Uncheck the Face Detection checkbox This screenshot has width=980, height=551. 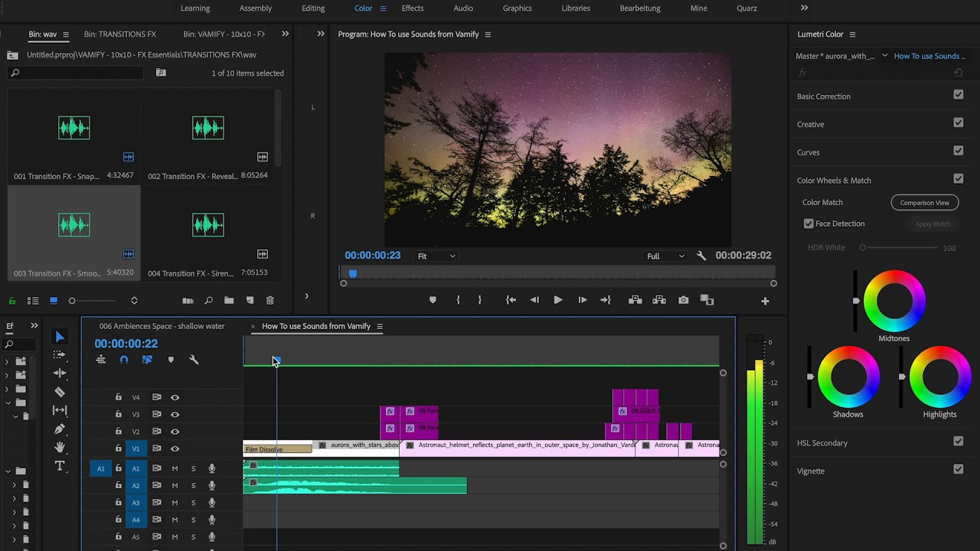click(808, 223)
